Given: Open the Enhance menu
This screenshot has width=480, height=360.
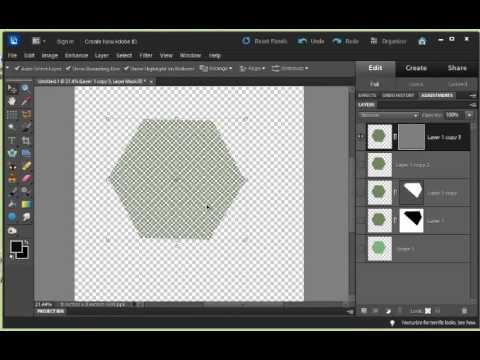Looking at the screenshot, I should pyautogui.click(x=76, y=55).
